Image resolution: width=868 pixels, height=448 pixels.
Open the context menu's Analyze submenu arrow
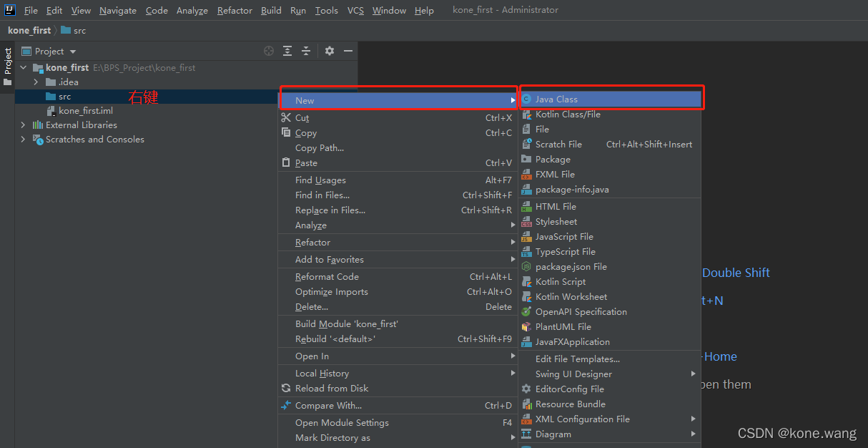pyautogui.click(x=513, y=225)
